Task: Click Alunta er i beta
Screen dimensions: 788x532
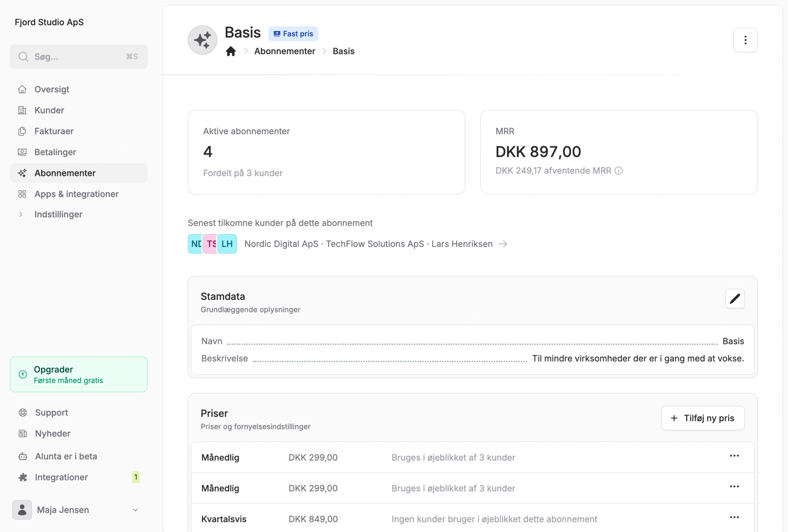Action: point(79,456)
